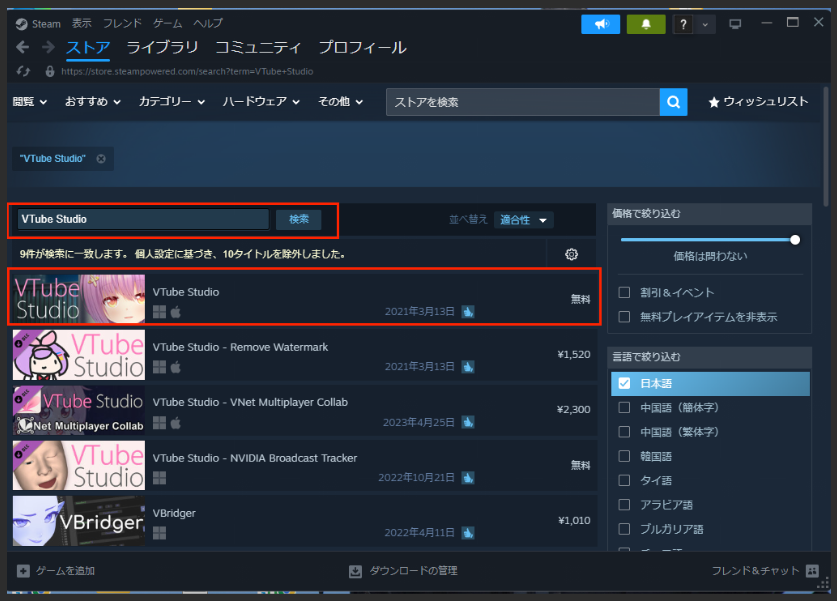Open the announcements megaphone icon
This screenshot has height=601, width=837.
(x=600, y=24)
